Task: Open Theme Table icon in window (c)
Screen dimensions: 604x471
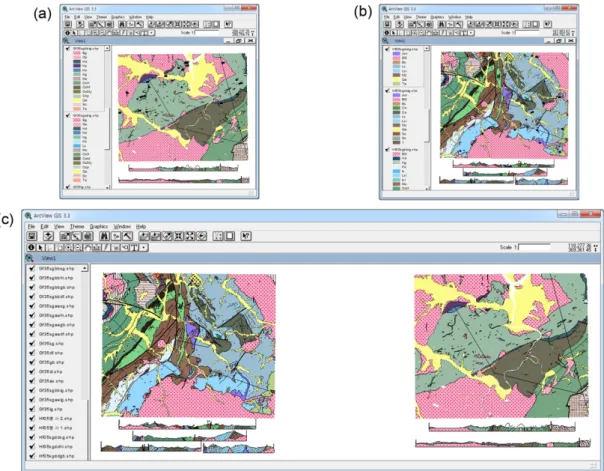Action: click(88, 236)
